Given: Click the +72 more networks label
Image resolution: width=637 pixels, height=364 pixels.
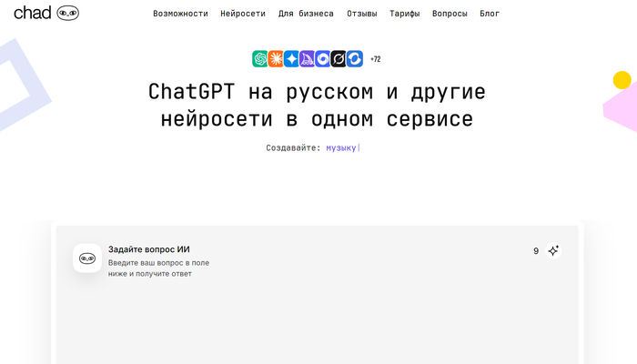Looking at the screenshot, I should point(375,59).
